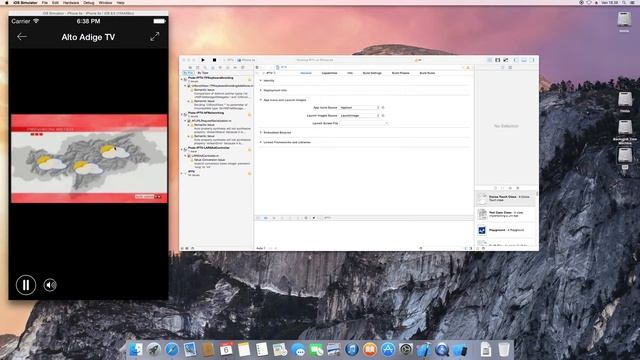Open the project navigator tab icon
The height and width of the screenshot is (360, 640).
click(190, 67)
